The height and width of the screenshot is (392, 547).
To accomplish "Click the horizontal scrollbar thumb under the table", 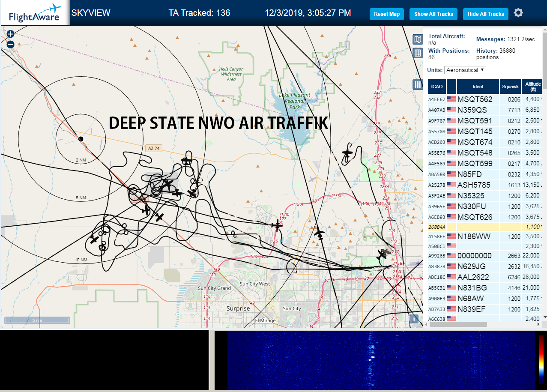I will 457,324.
